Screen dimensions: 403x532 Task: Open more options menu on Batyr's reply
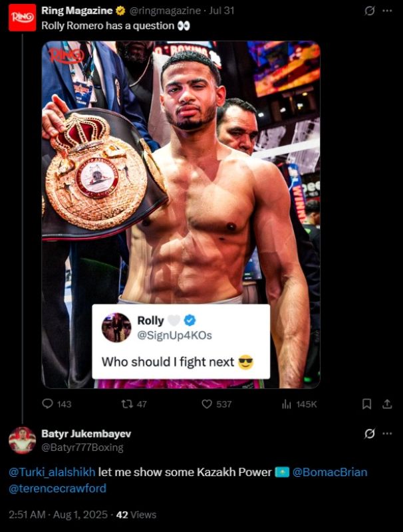(387, 434)
